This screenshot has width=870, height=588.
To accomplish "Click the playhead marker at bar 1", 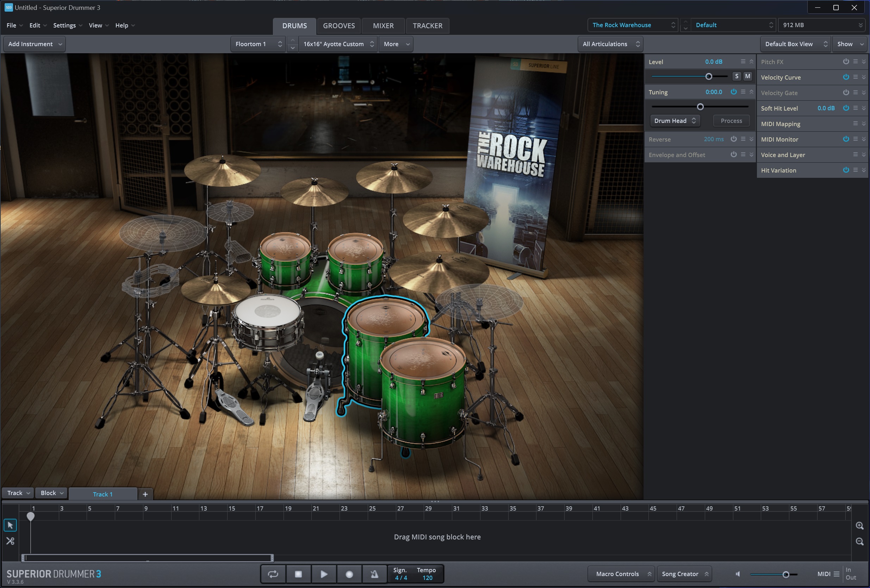I will click(31, 517).
